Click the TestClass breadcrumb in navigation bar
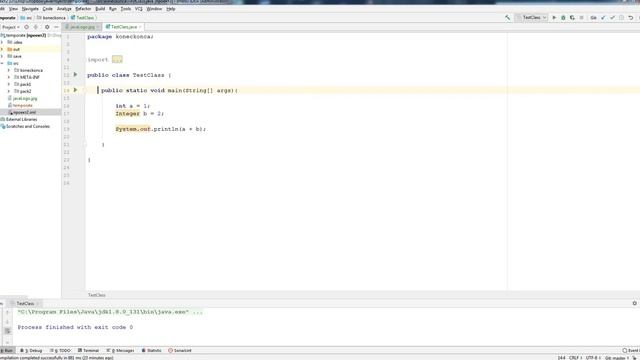The width and height of the screenshot is (640, 360). click(82, 18)
